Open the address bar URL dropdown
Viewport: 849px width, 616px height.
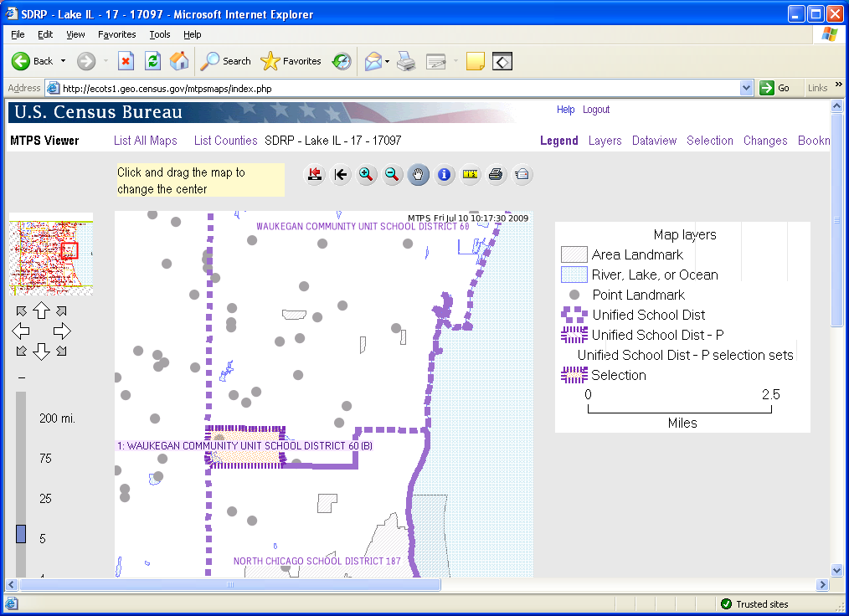click(747, 88)
